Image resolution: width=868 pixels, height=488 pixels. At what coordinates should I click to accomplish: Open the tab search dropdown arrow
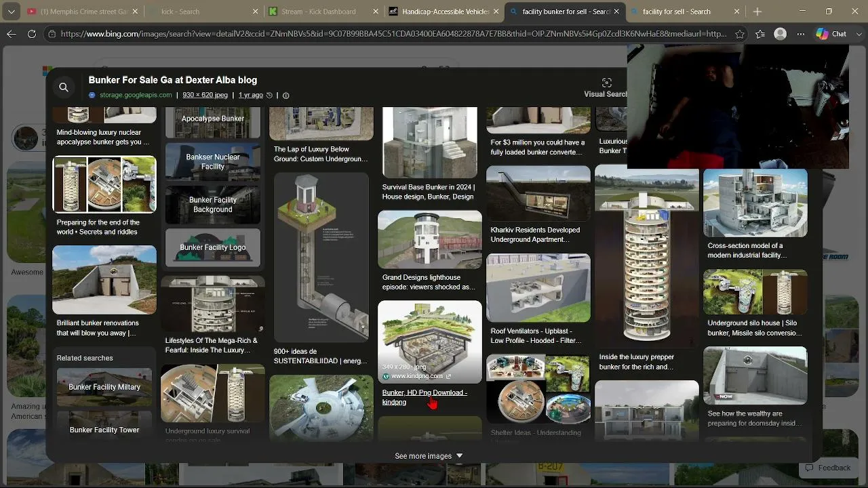tap(13, 12)
